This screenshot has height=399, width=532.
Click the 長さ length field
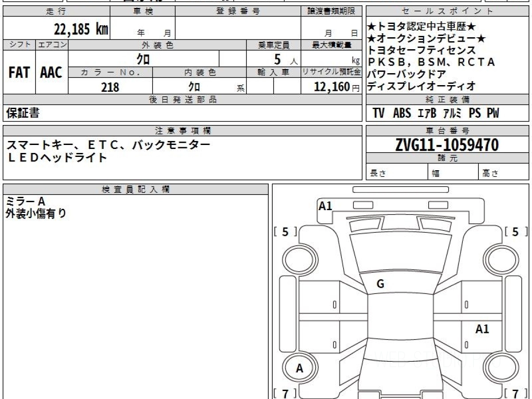[x=397, y=172]
